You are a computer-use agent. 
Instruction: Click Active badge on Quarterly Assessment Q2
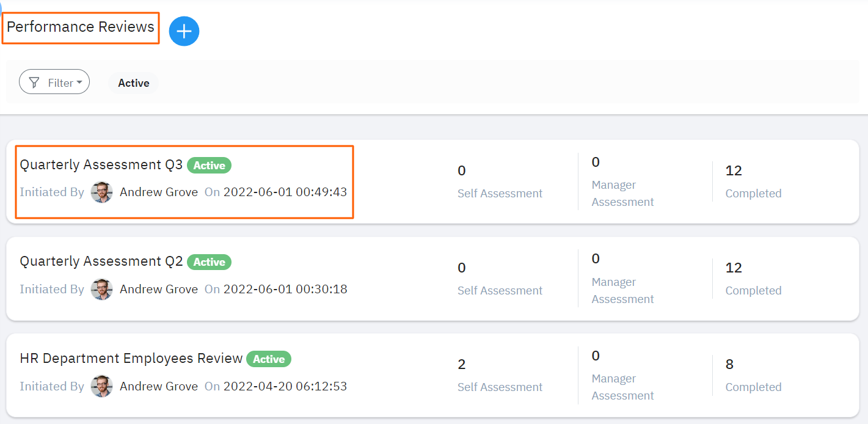pos(210,262)
